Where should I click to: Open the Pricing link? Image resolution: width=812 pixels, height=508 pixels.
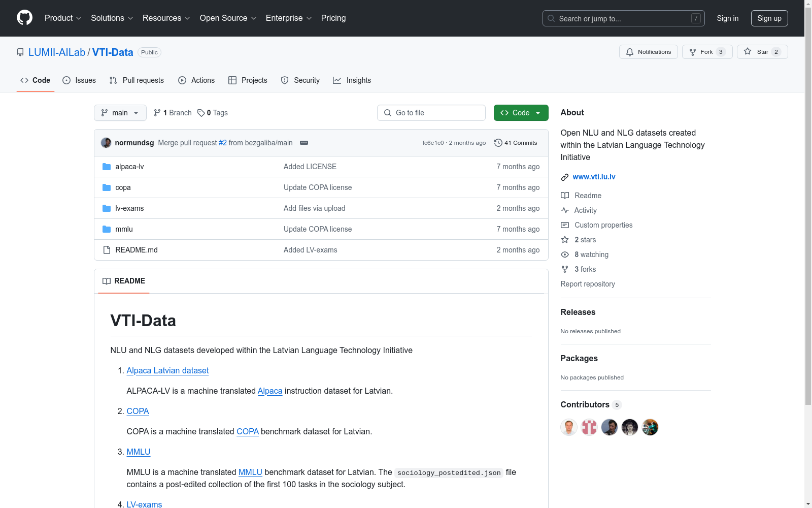click(333, 18)
